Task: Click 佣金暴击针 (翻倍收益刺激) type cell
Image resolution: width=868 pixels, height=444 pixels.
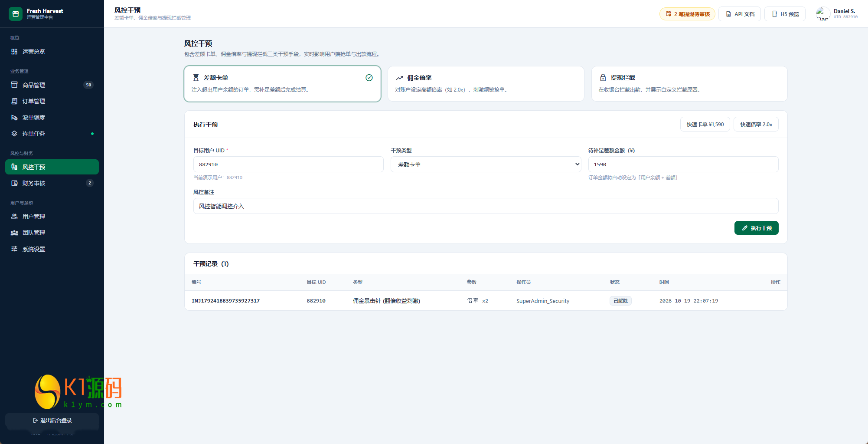Action: (386, 301)
